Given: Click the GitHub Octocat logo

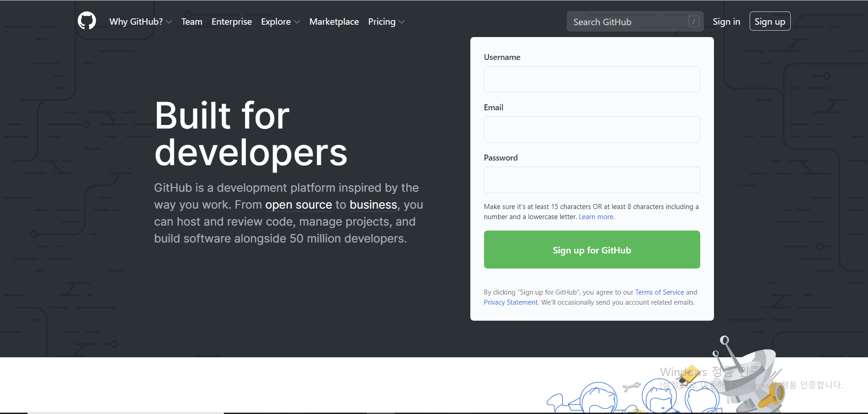Looking at the screenshot, I should 87,21.
